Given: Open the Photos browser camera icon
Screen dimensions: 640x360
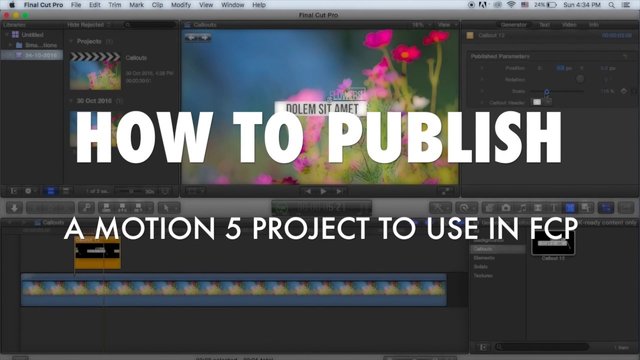Looking at the screenshot, I should [x=506, y=208].
